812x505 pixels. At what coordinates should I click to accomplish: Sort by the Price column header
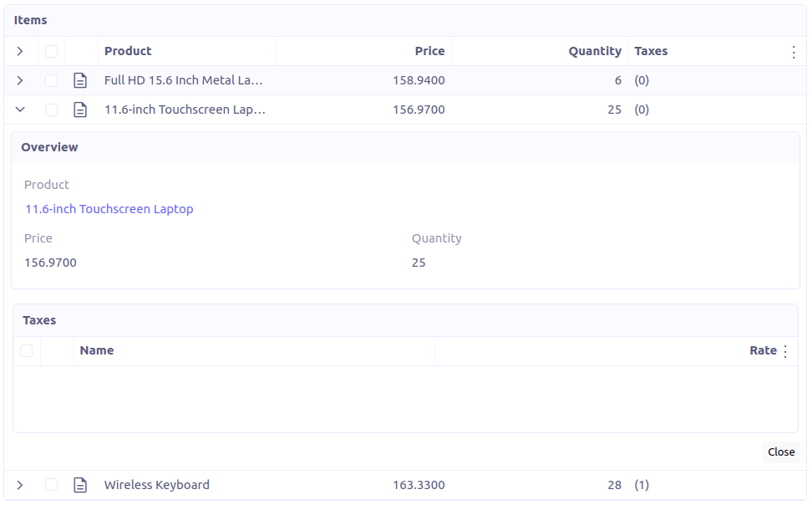click(x=429, y=51)
